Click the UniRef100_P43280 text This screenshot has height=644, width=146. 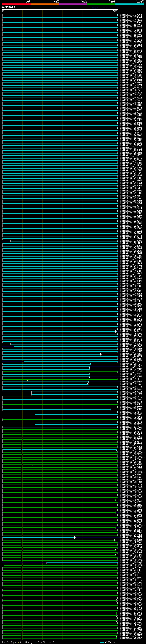click(x=131, y=135)
